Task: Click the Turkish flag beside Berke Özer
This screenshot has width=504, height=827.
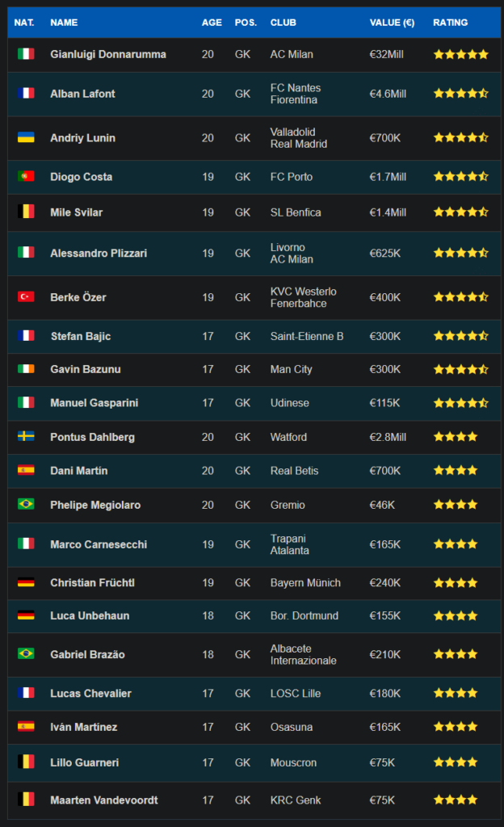Action: pyautogui.click(x=26, y=297)
